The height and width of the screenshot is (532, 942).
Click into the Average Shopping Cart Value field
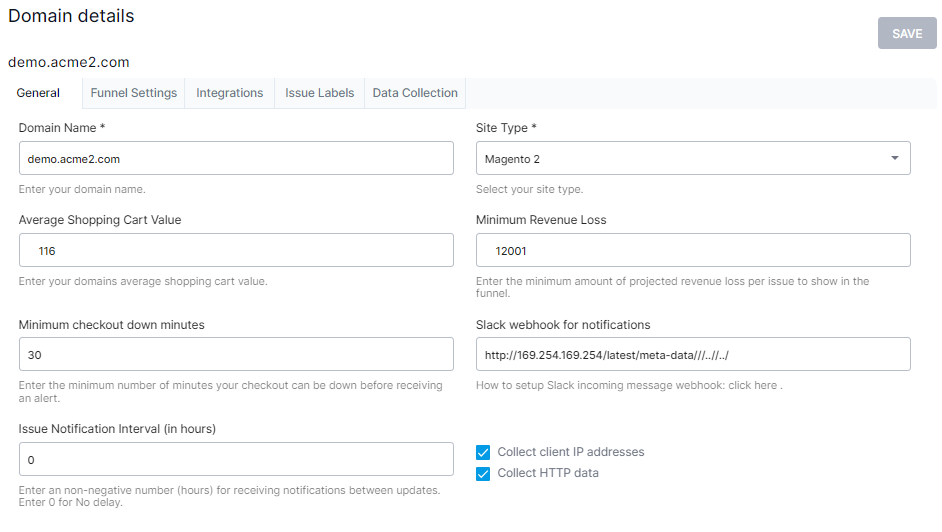[236, 251]
